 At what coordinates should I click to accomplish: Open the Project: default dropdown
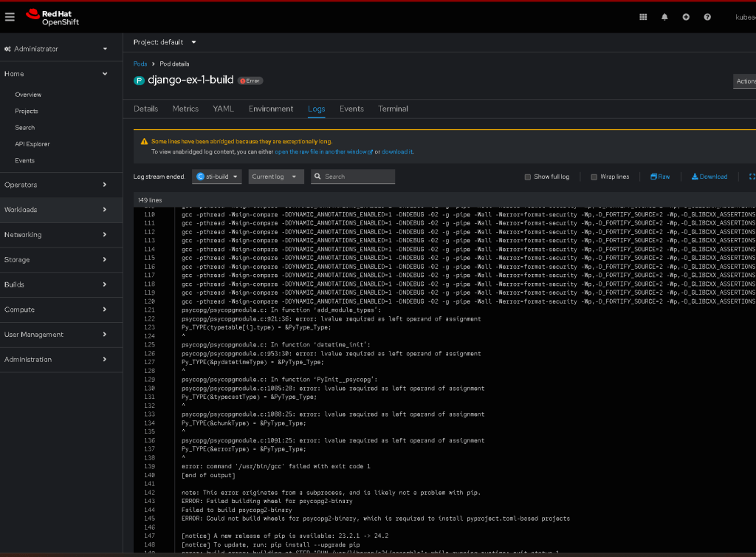click(165, 42)
